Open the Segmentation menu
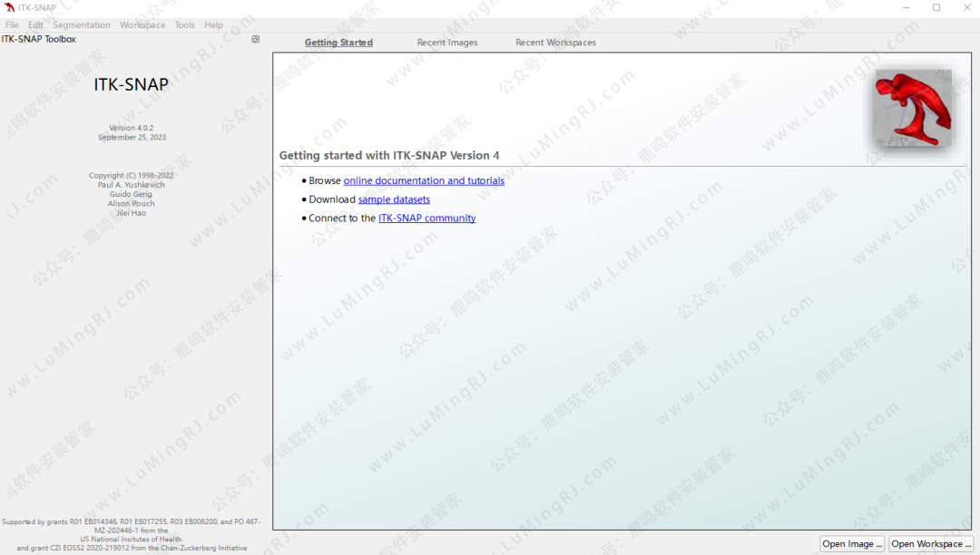This screenshot has width=980, height=555. coord(82,25)
